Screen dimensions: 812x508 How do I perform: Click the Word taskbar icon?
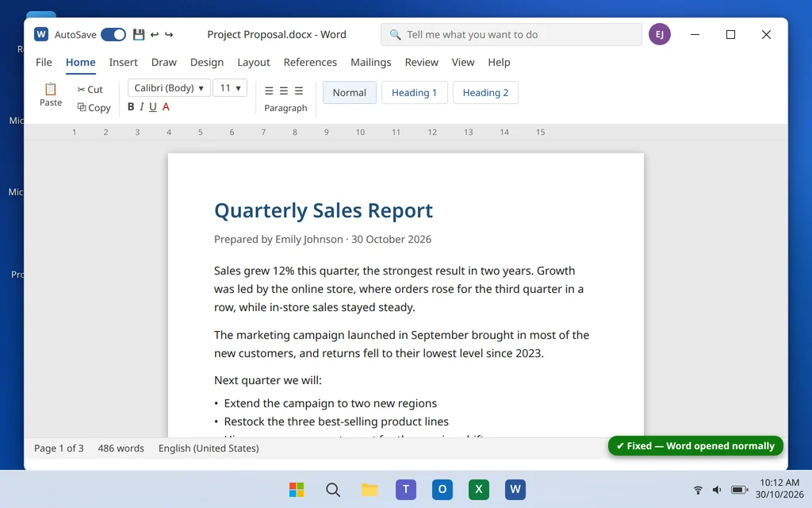pyautogui.click(x=515, y=489)
